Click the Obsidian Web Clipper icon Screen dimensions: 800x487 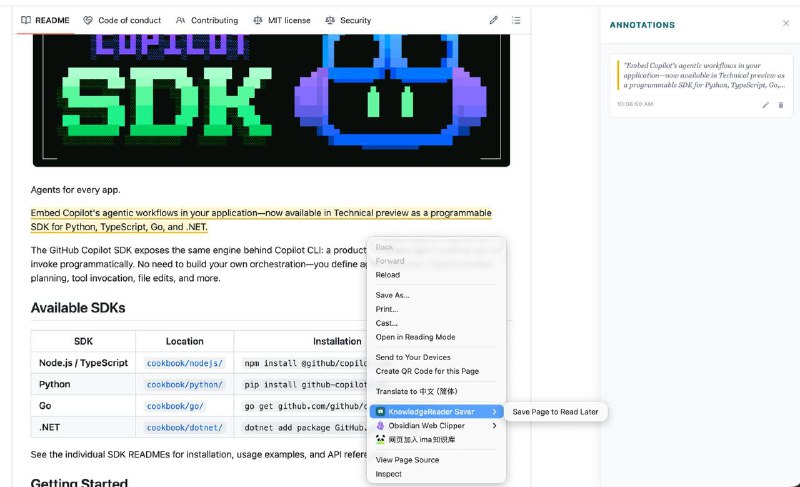click(380, 425)
